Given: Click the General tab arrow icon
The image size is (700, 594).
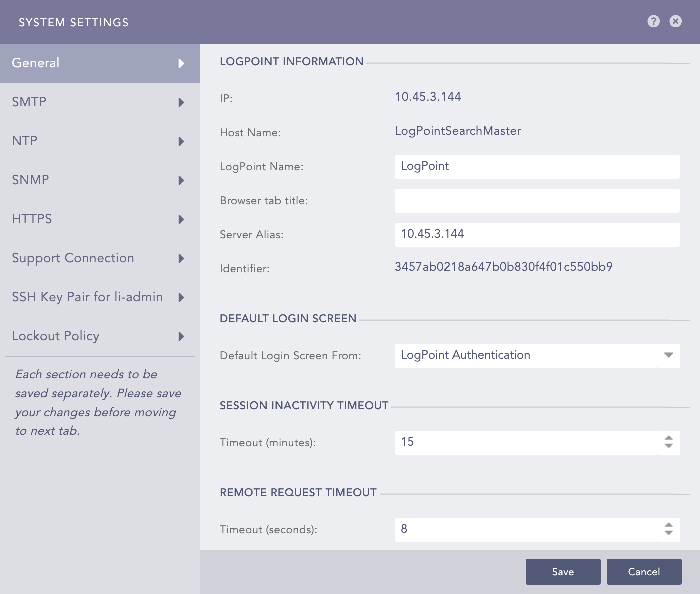Looking at the screenshot, I should [x=181, y=63].
